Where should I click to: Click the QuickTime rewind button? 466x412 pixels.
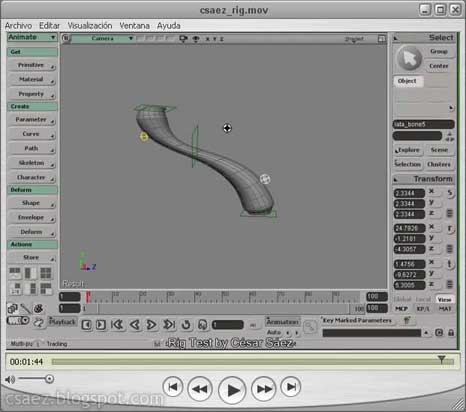[x=200, y=388]
